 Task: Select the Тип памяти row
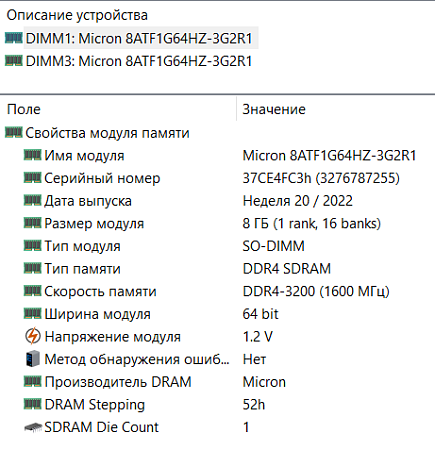click(x=217, y=269)
